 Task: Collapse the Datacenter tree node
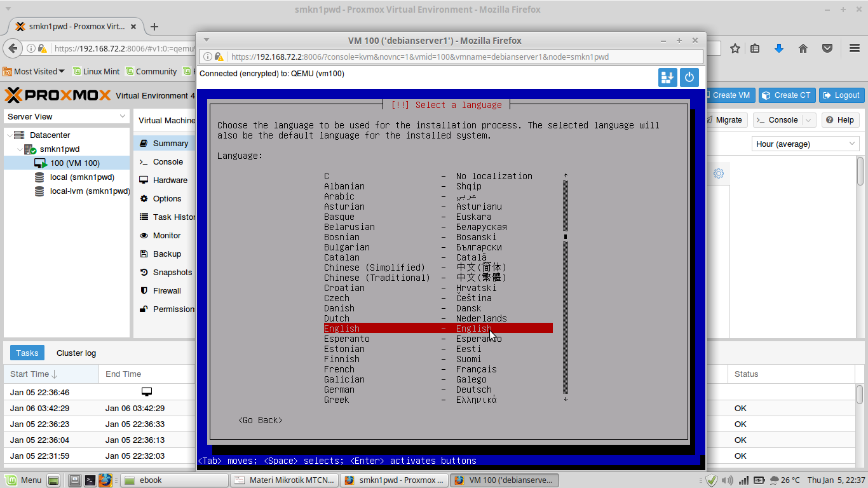[x=9, y=135]
